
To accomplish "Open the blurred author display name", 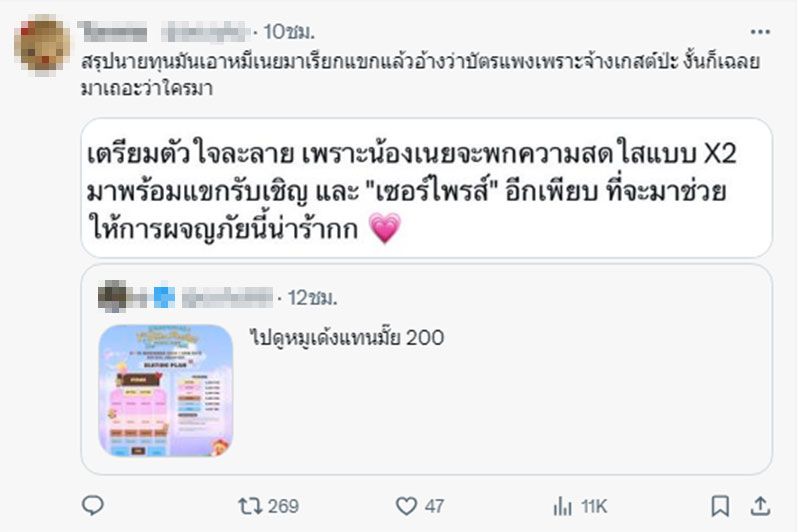I will coord(113,32).
